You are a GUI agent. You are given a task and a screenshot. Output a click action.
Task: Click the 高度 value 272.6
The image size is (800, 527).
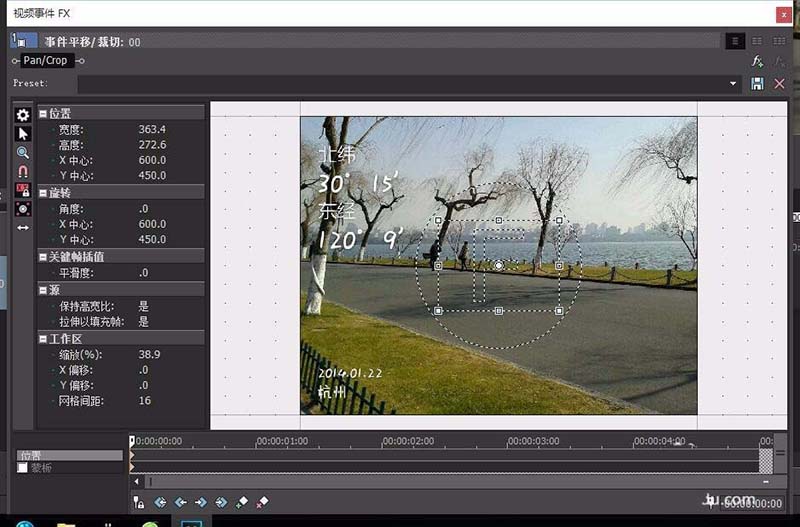(152, 145)
